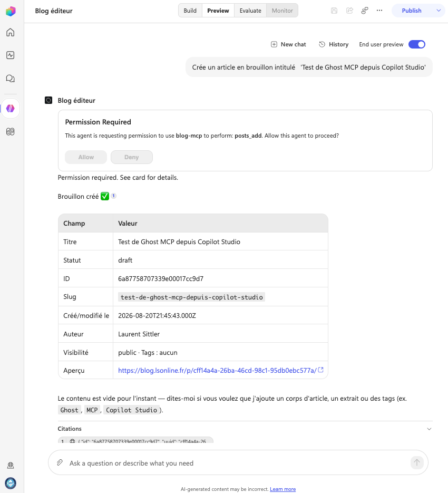Viewport: 448px width, 493px height.
Task: Select the ID value 6a87758707339e00017cc9d7
Action: click(161, 278)
